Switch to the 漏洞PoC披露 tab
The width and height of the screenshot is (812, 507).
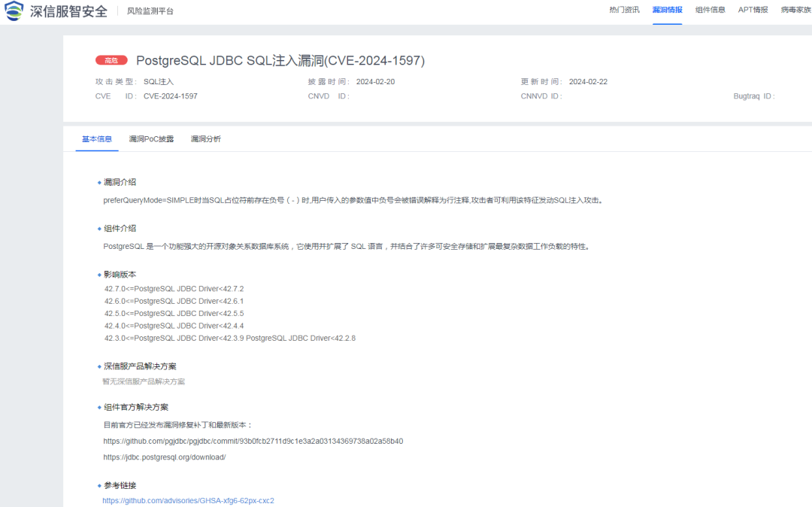pyautogui.click(x=151, y=139)
